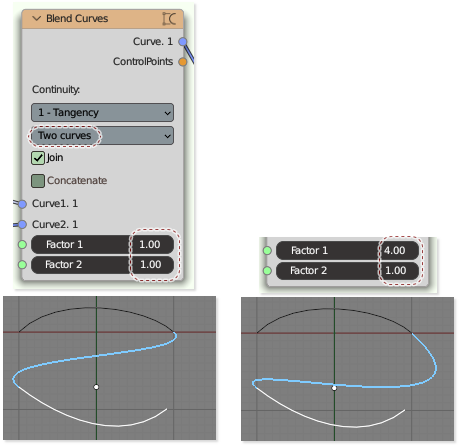The width and height of the screenshot is (460, 445).
Task: Collapse the Blend Curves node with chevron
Action: click(x=36, y=18)
